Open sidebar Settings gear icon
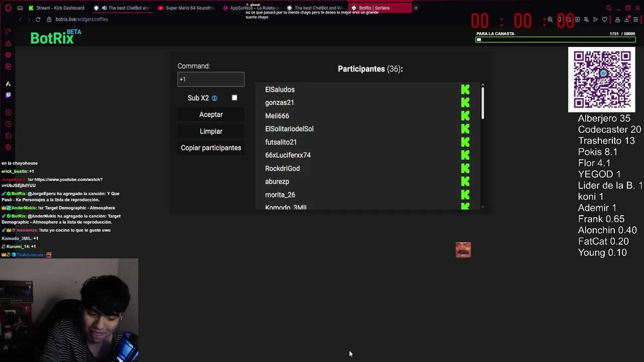Screen dimensions: 644x362 (8, 147)
